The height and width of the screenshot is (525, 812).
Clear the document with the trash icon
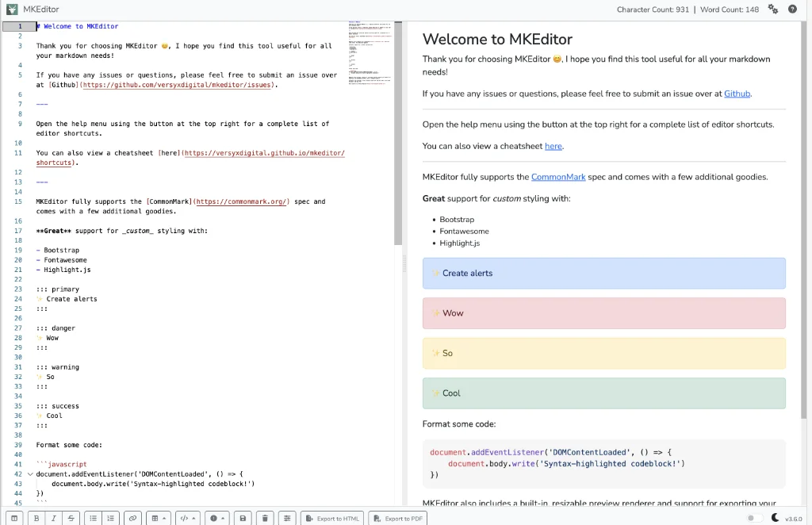click(x=264, y=517)
